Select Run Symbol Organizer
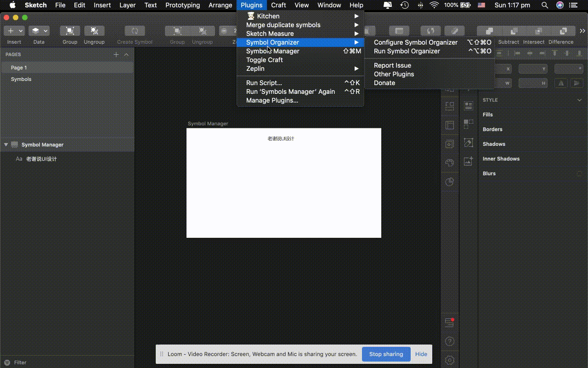The width and height of the screenshot is (588, 368). click(430, 51)
